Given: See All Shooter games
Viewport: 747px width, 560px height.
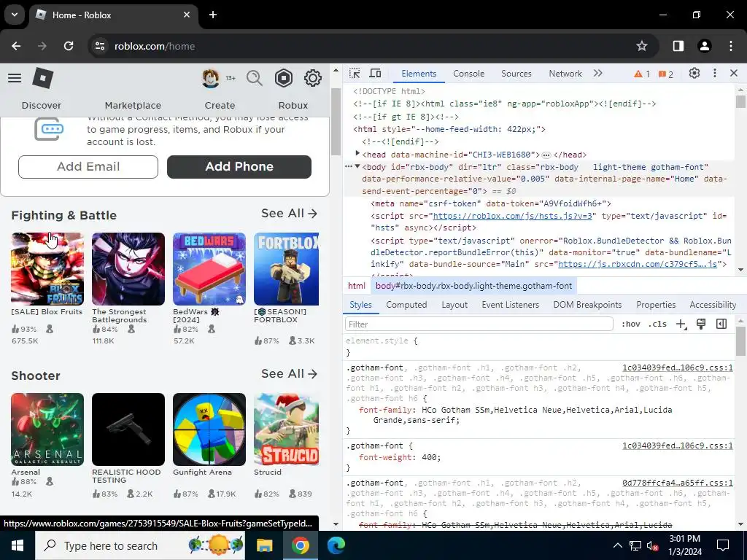Looking at the screenshot, I should point(289,374).
